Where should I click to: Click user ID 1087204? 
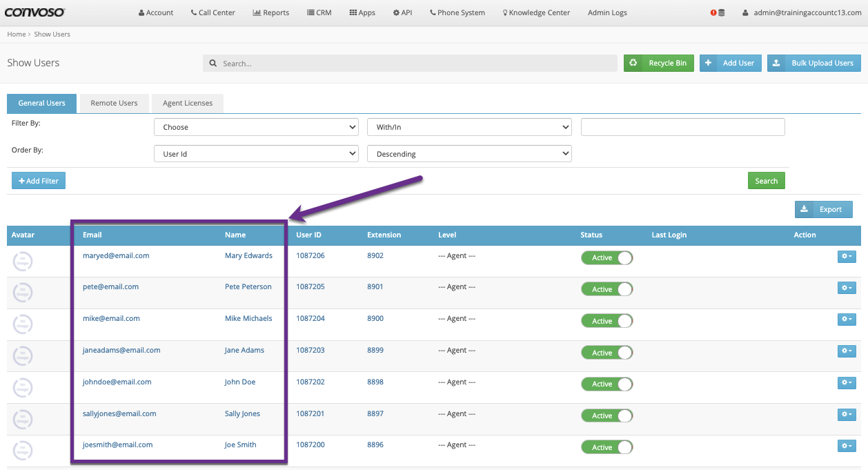tap(310, 318)
